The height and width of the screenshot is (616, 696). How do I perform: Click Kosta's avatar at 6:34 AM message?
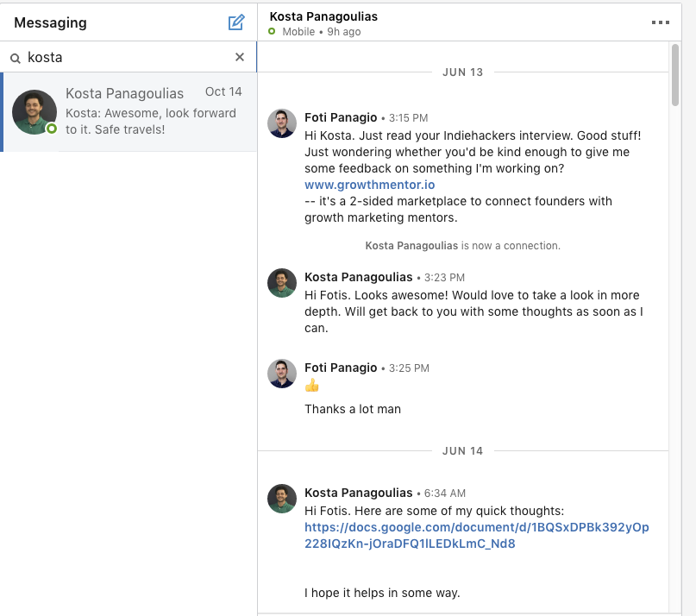(x=282, y=499)
